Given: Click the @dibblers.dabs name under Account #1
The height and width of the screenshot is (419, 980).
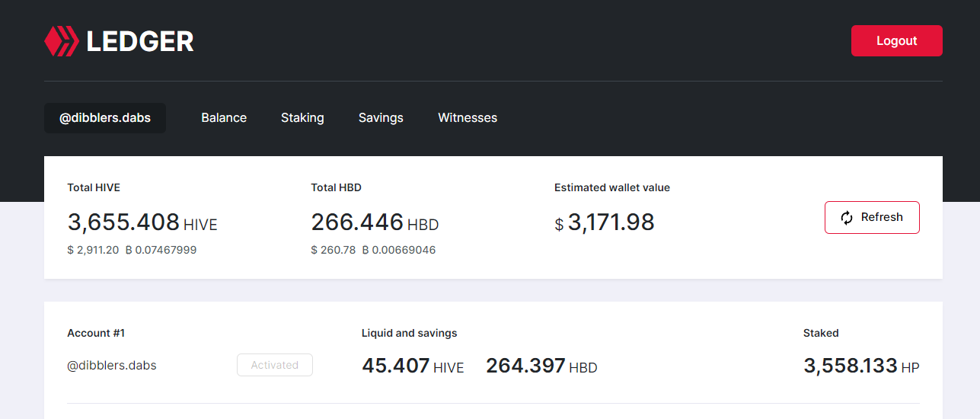Looking at the screenshot, I should 112,366.
